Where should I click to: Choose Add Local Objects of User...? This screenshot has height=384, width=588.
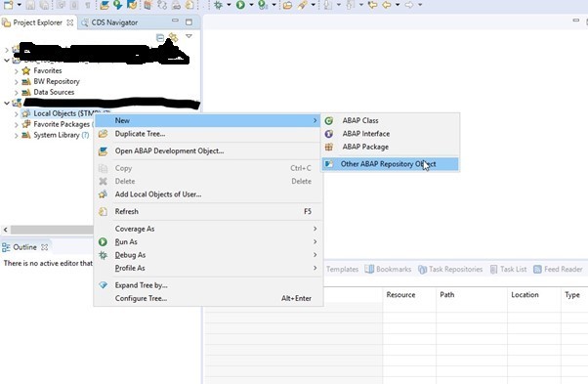pyautogui.click(x=208, y=194)
